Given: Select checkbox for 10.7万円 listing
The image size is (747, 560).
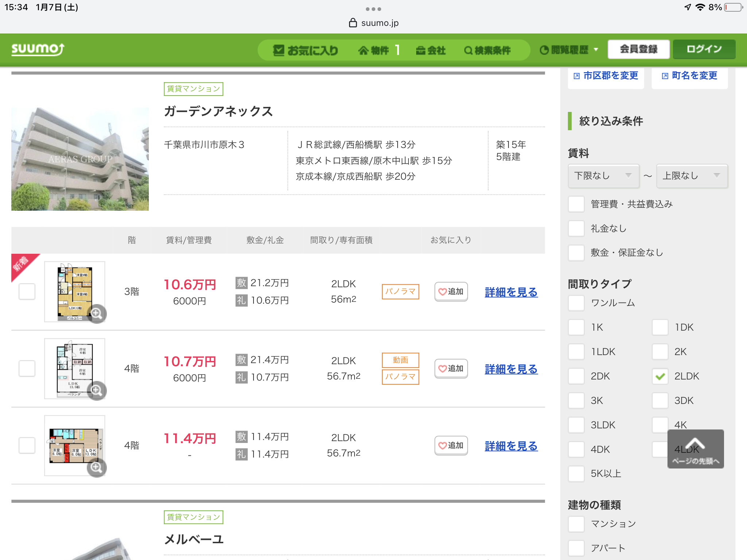Looking at the screenshot, I should (x=27, y=369).
